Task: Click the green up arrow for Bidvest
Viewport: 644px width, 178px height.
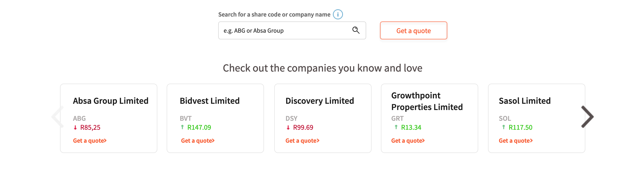Action: tap(182, 127)
